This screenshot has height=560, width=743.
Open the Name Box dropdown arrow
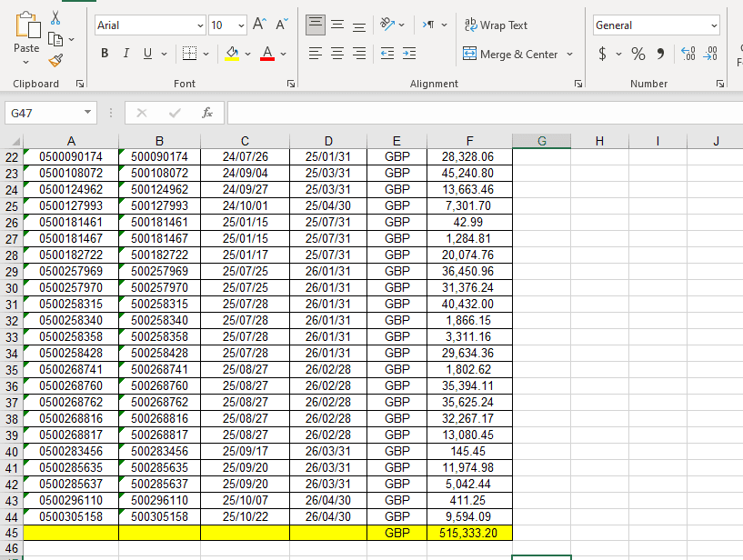click(x=87, y=113)
